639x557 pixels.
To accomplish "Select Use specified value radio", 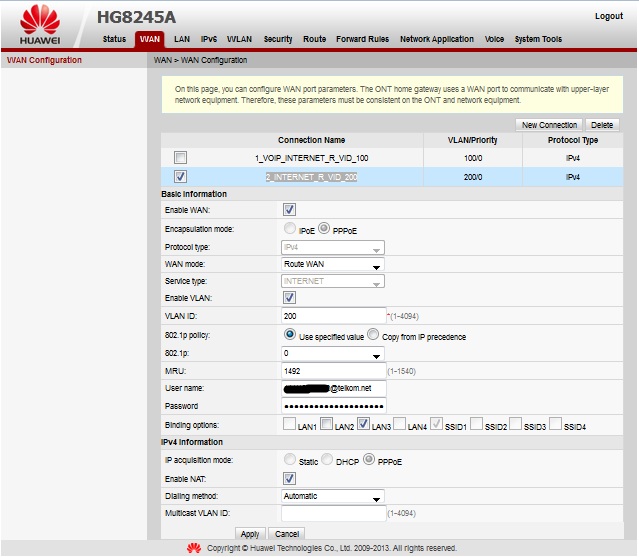I will (x=290, y=335).
